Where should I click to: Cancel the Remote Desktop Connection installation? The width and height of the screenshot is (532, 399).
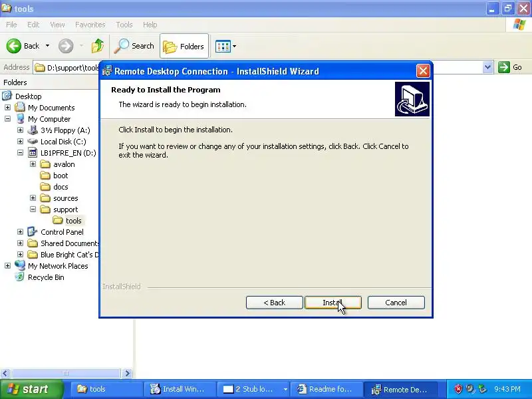[396, 303]
